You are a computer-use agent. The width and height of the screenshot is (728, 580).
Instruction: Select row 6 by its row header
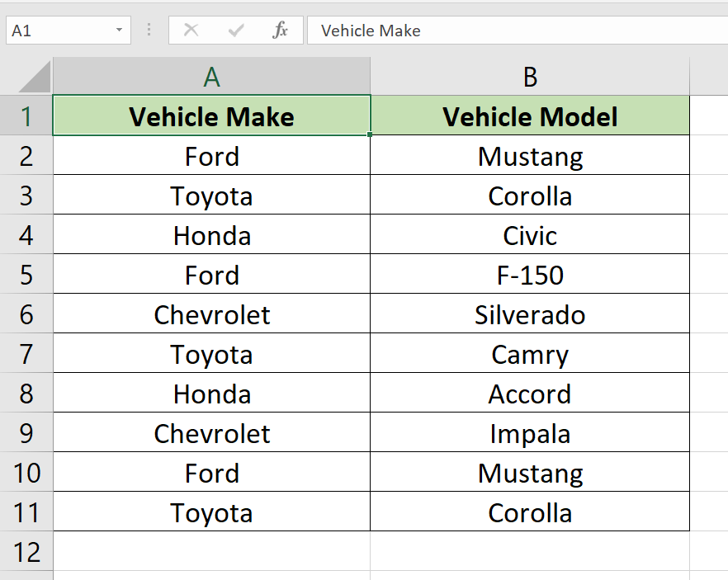pyautogui.click(x=26, y=314)
